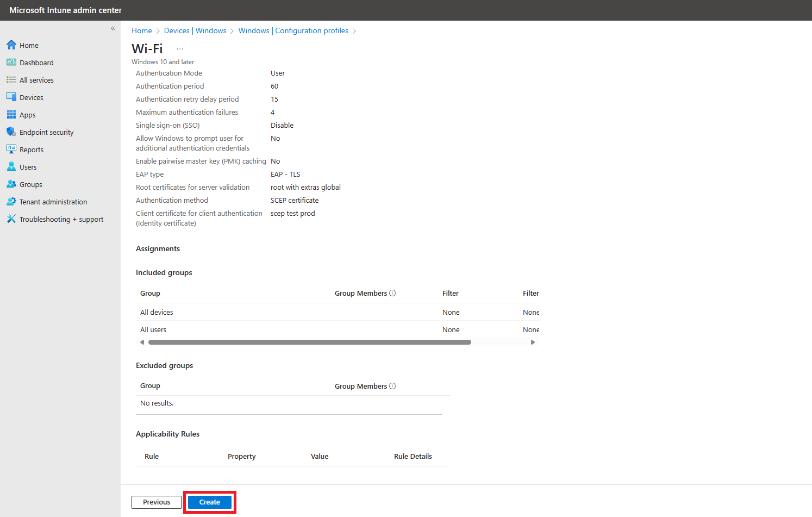Click the Rule column header

pos(152,456)
